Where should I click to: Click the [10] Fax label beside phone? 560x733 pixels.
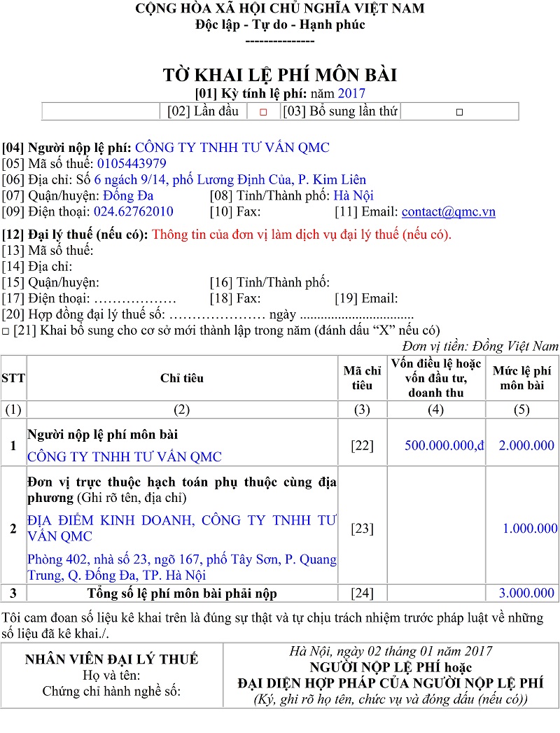(x=235, y=211)
